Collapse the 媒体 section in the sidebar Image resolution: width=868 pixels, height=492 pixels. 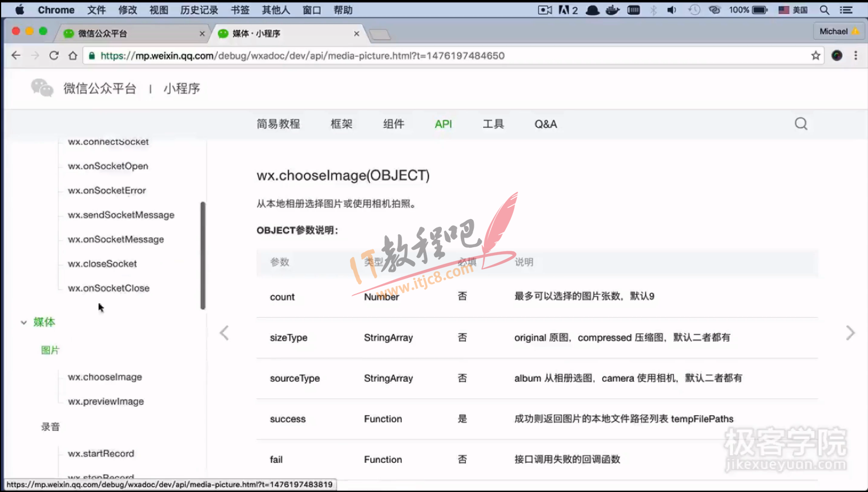coord(24,322)
